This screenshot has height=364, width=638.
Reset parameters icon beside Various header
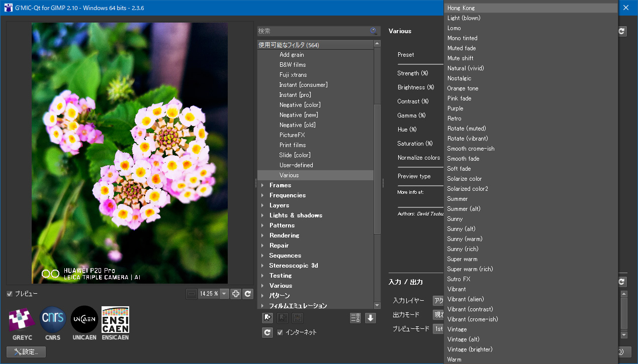tap(622, 31)
